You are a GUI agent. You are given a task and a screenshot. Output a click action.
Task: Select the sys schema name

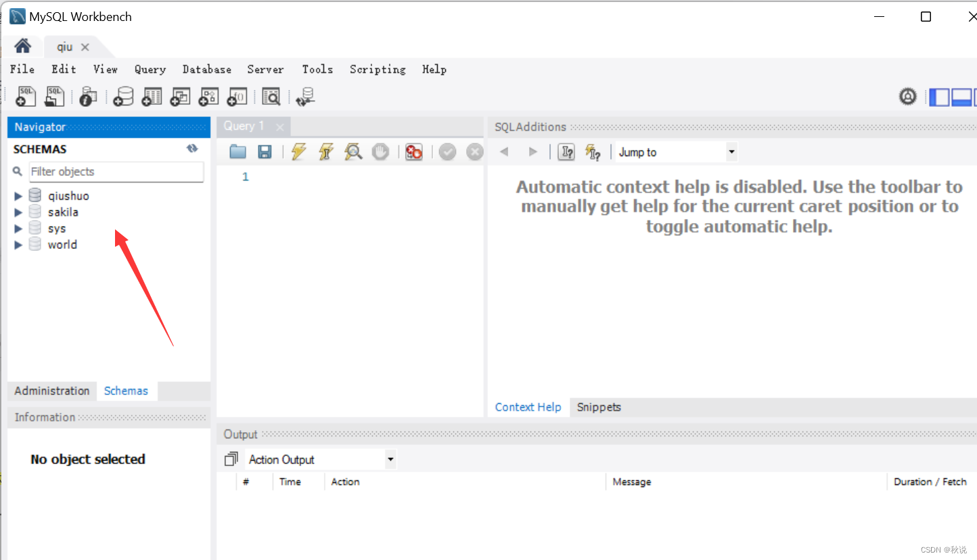click(x=57, y=229)
